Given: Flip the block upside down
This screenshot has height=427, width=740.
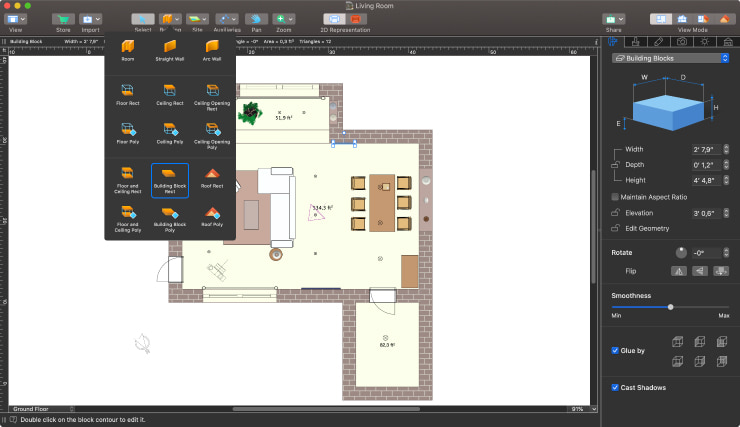Looking at the screenshot, I should 721,271.
